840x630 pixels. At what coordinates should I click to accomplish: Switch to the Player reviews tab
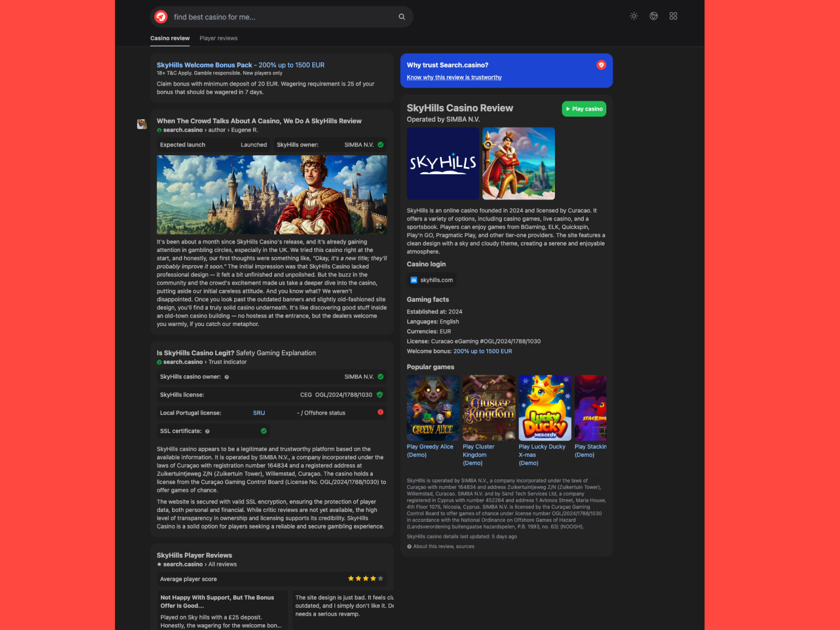point(218,38)
